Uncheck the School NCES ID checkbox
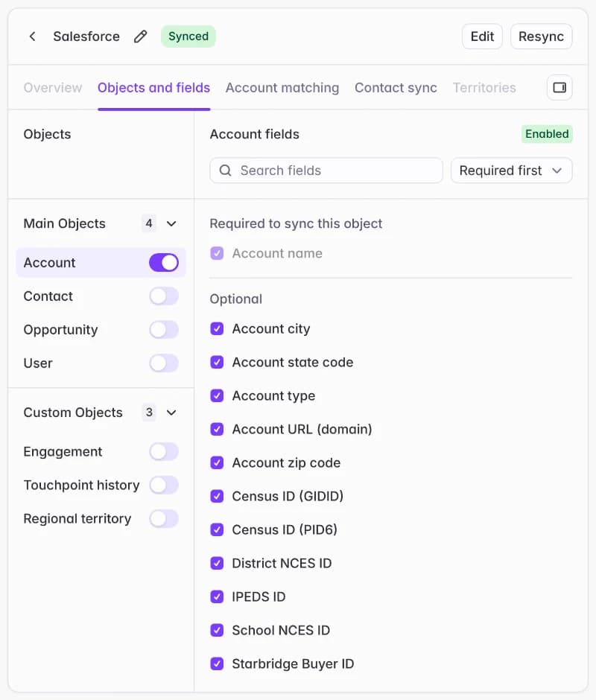596x700 pixels. (x=217, y=630)
